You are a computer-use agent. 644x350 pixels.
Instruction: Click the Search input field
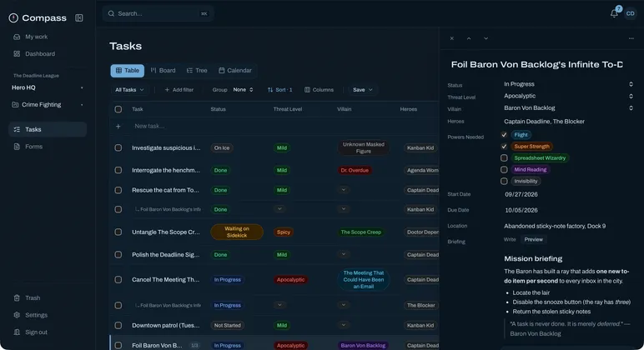[158, 13]
